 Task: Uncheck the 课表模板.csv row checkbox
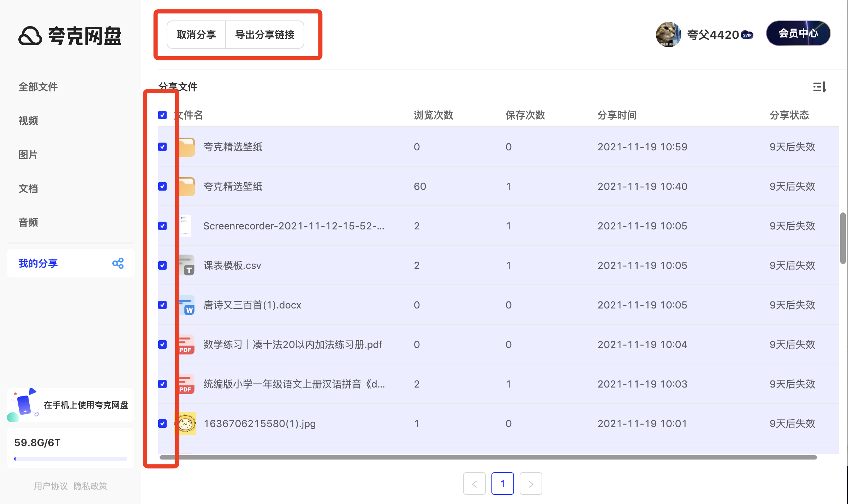click(162, 265)
